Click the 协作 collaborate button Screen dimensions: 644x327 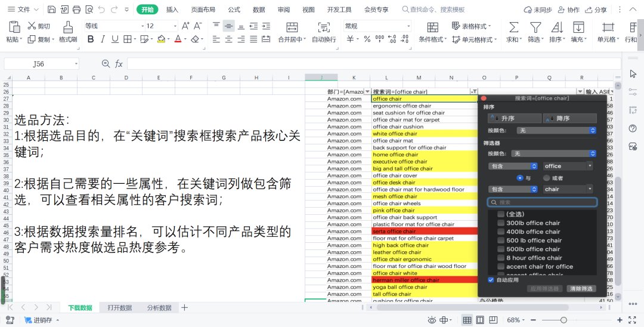pyautogui.click(x=568, y=10)
